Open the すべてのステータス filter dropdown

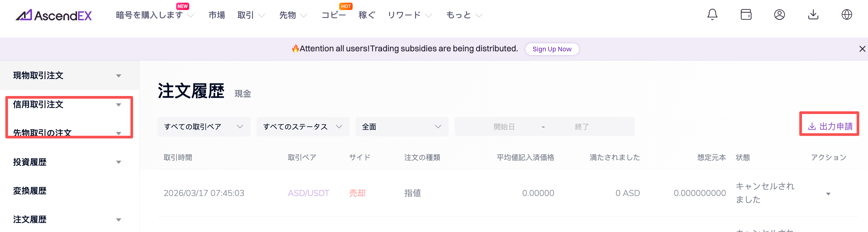pyautogui.click(x=303, y=127)
